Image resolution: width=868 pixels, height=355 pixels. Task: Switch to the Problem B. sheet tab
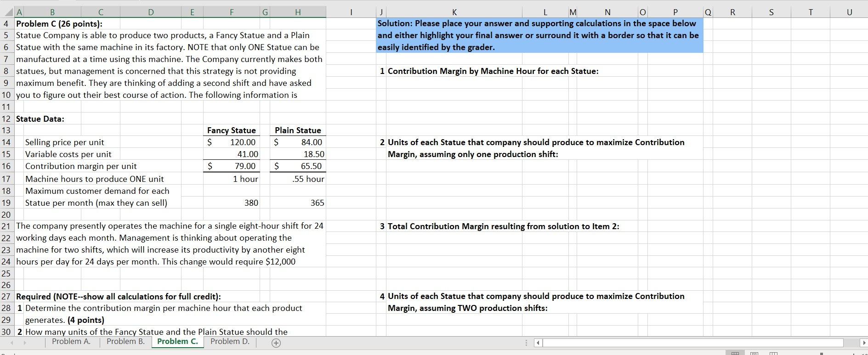(x=125, y=341)
